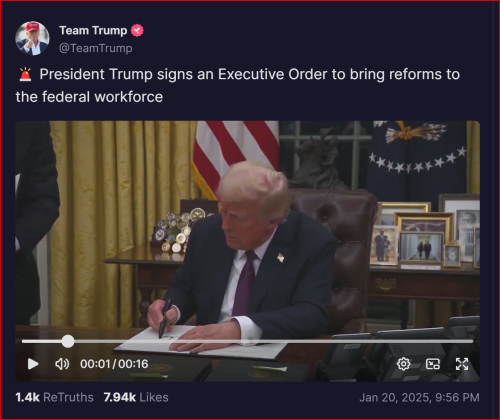The height and width of the screenshot is (420, 500).
Task: Visit the @TeamTrump handle
Action: click(96, 48)
